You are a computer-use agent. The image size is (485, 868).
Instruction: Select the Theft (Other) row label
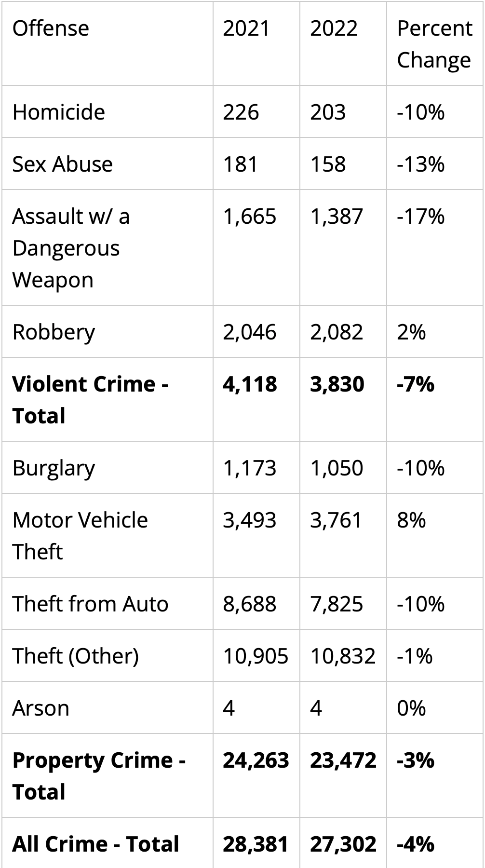(x=76, y=656)
